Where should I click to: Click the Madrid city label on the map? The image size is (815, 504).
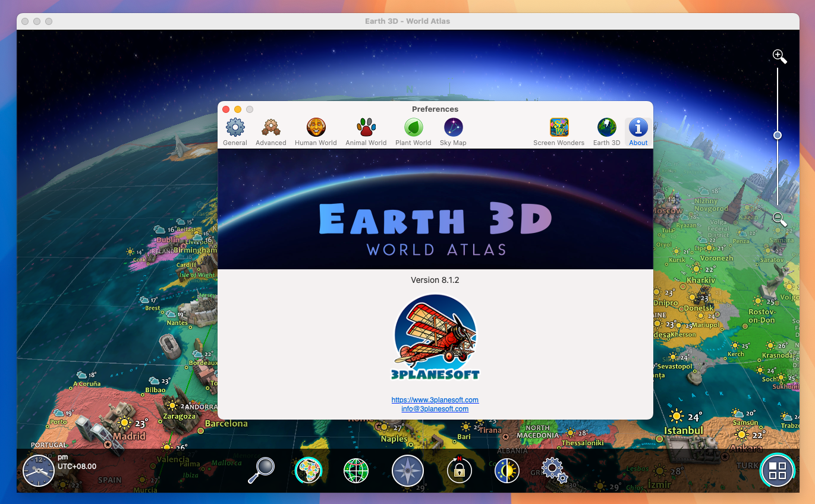(129, 436)
